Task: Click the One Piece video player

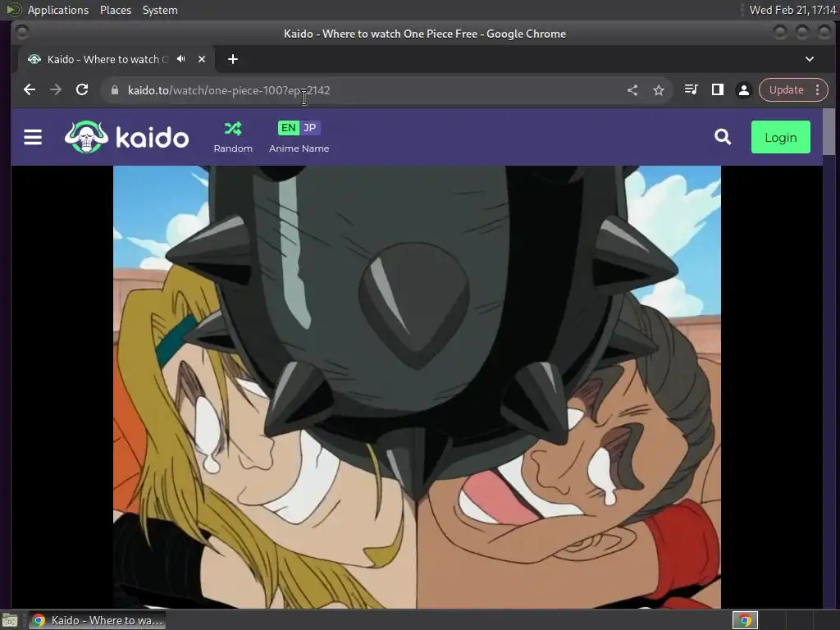Action: coord(417,387)
